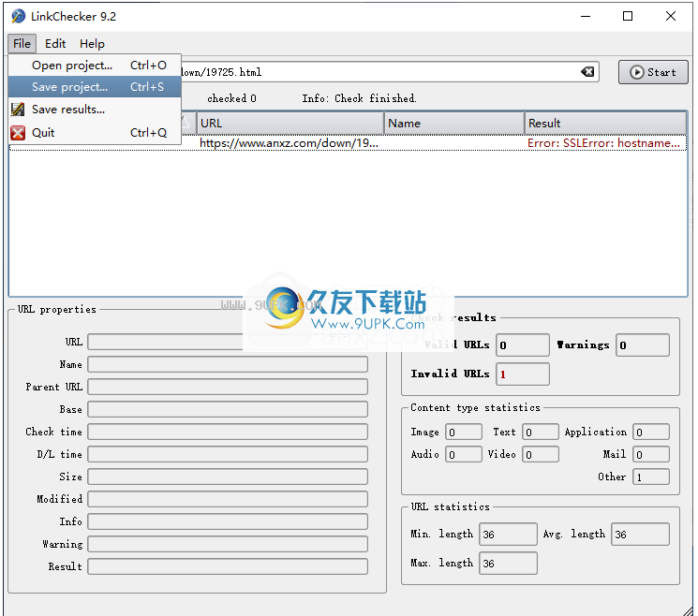
Task: Click the Warning property field
Action: [x=228, y=544]
